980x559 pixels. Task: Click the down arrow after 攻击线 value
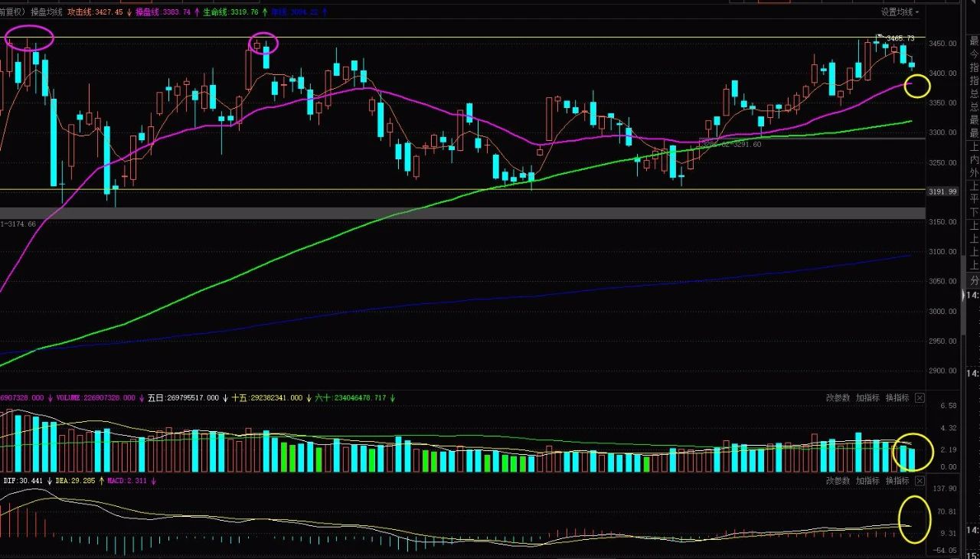129,11
